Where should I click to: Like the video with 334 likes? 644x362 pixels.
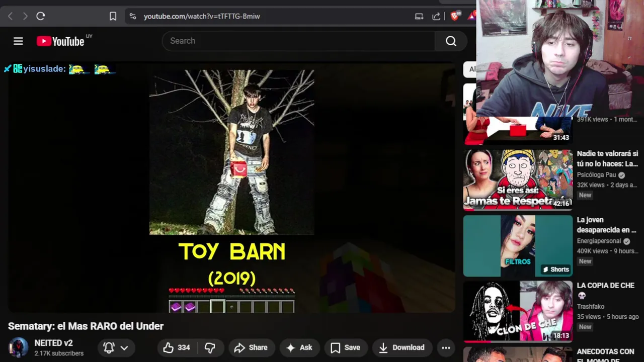[x=177, y=347]
